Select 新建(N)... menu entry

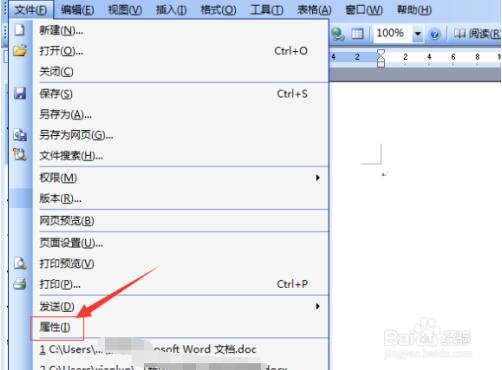coord(180,30)
